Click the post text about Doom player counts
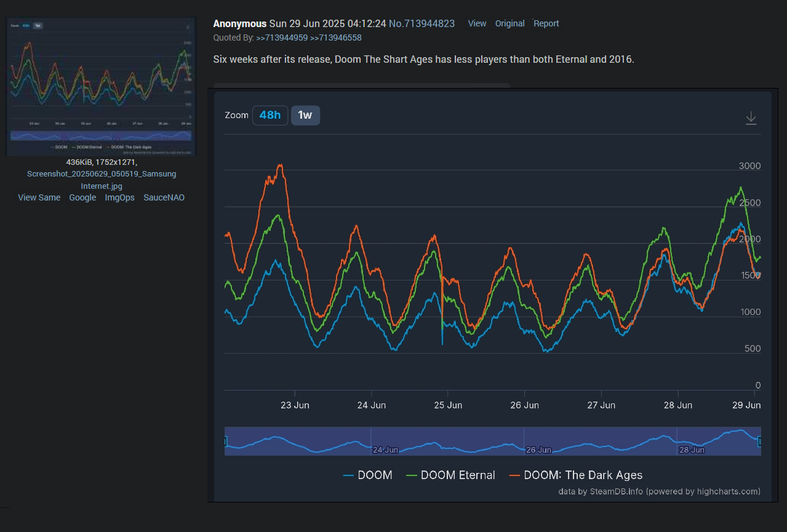Screen dimensions: 787x532 (423, 60)
